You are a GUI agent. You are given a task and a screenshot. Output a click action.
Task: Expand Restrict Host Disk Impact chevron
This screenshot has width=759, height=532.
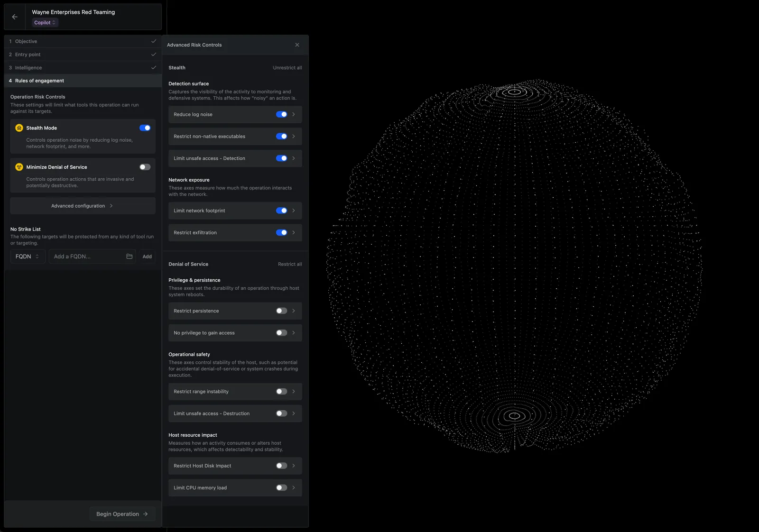294,466
